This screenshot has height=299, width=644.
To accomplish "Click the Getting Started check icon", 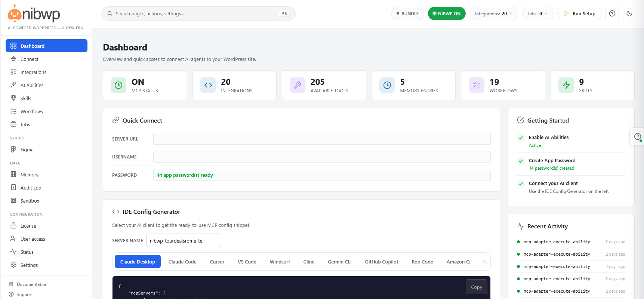I will [521, 120].
